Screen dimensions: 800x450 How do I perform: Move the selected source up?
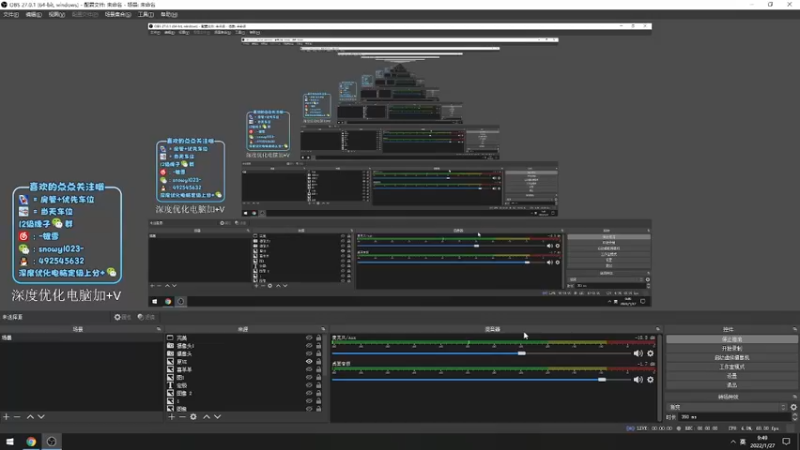[x=207, y=417]
